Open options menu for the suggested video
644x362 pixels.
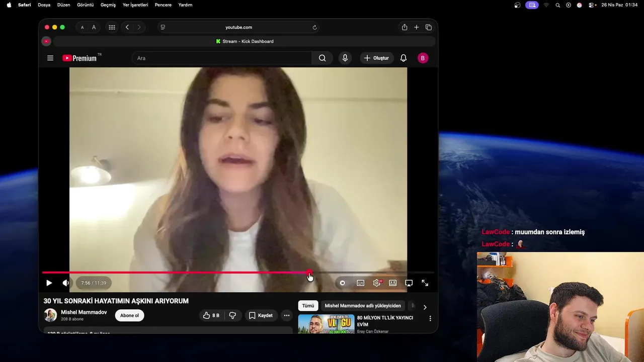coord(430,318)
